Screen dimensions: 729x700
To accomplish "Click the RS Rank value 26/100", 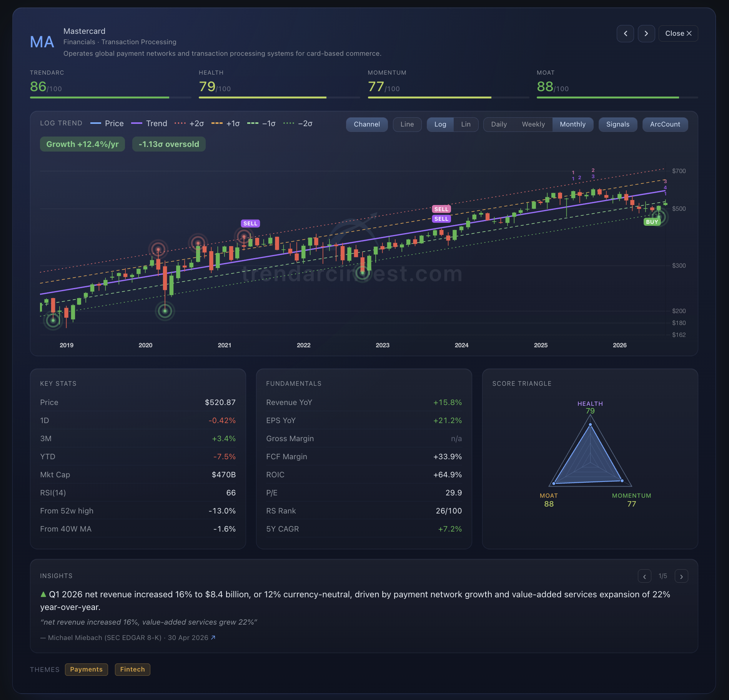I will pyautogui.click(x=449, y=511).
